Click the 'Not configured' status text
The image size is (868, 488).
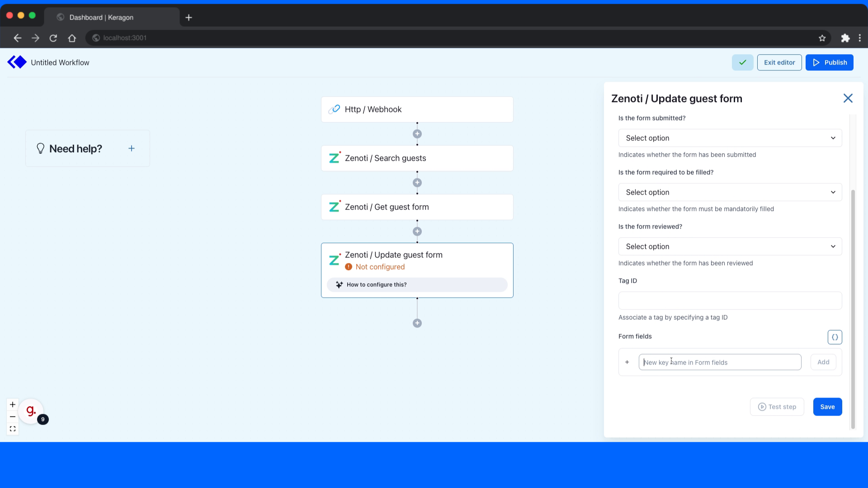click(380, 267)
